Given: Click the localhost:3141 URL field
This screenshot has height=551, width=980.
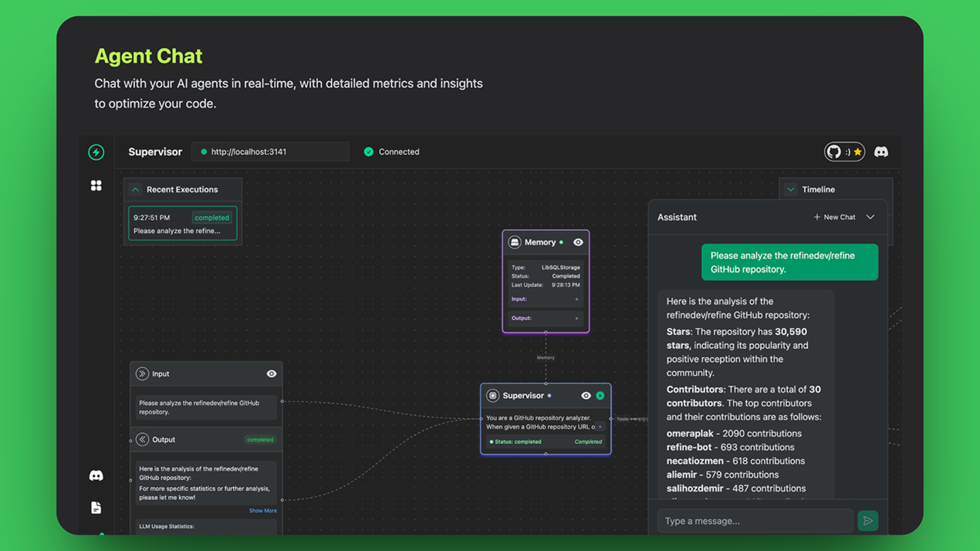Looking at the screenshot, I should pos(270,152).
